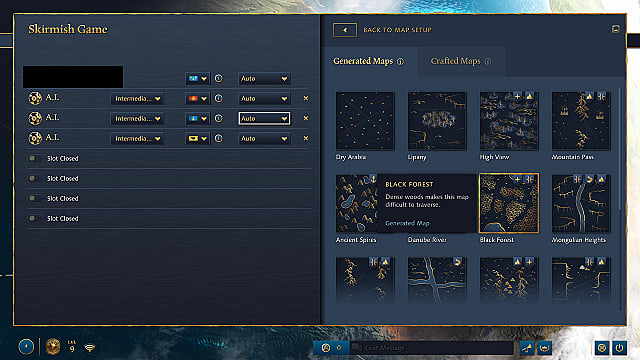Click the chat channel icon showing 0
Screen dimensions: 640x360
pyautogui.click(x=331, y=348)
